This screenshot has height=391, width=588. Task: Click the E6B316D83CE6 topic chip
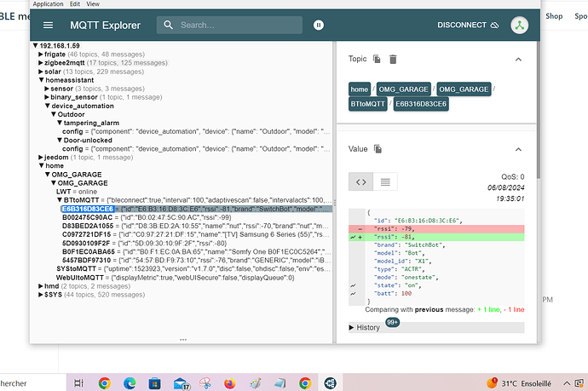[x=421, y=104]
